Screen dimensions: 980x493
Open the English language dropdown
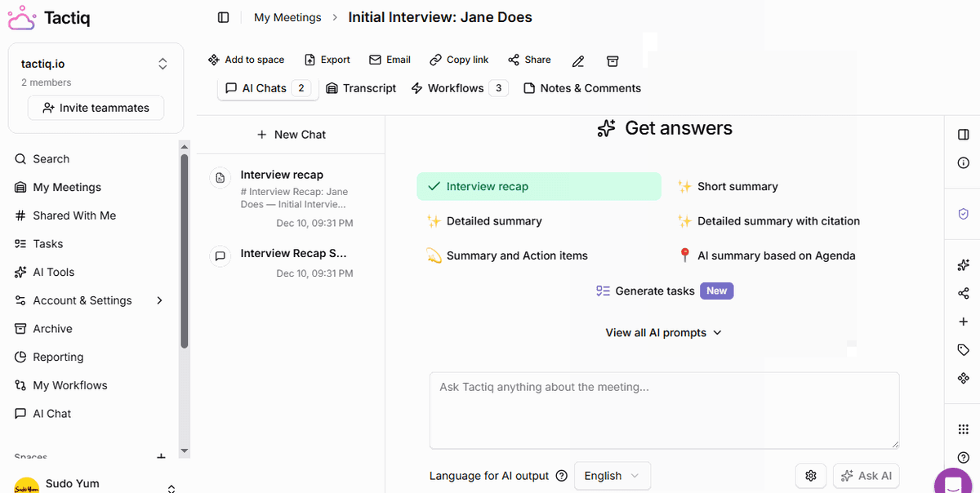[612, 476]
